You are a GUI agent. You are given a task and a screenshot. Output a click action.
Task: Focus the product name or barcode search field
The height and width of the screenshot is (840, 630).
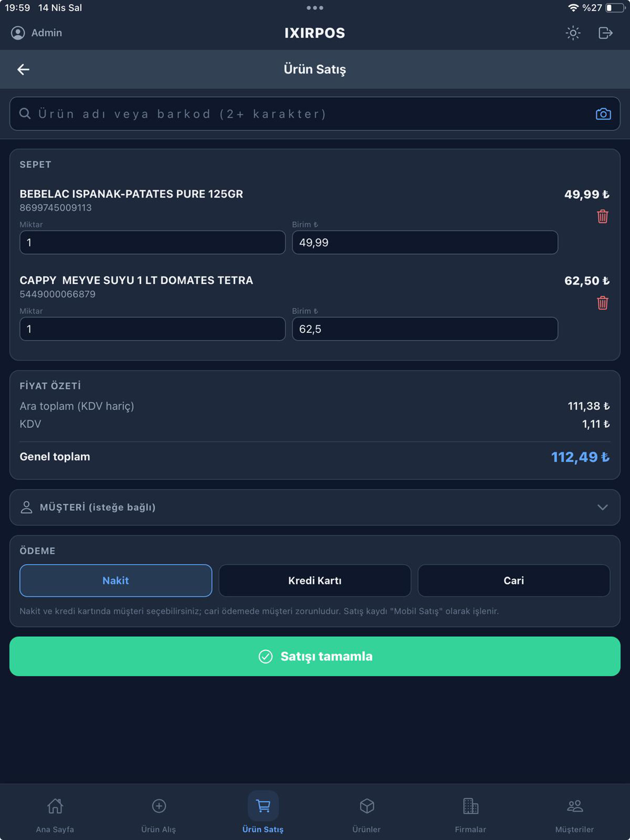click(x=315, y=114)
